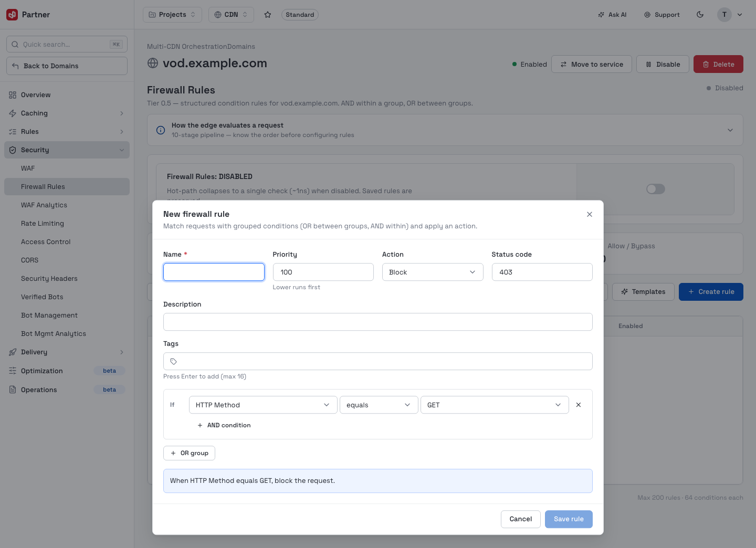The height and width of the screenshot is (548, 756).
Task: Open Rate Limiting page
Action: (x=67, y=224)
